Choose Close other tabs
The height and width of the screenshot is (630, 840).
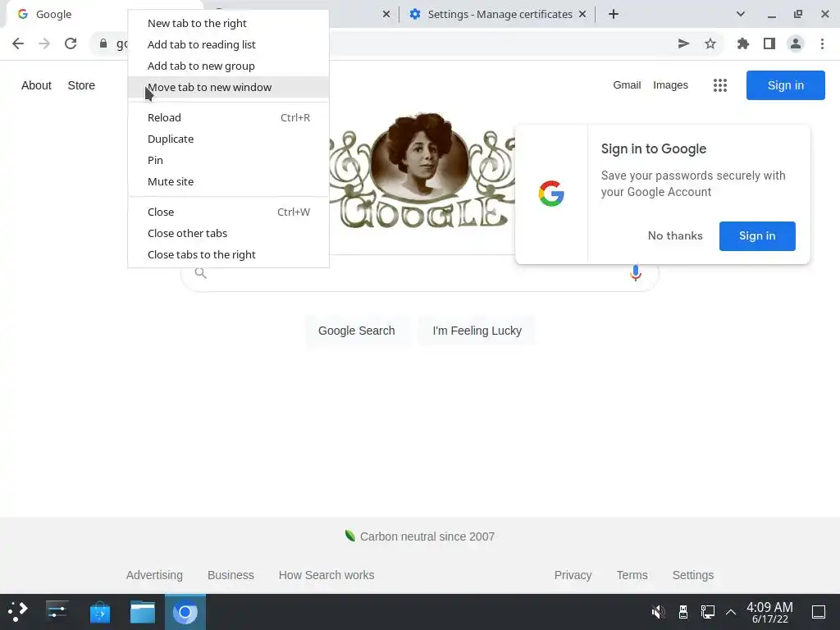(228, 233)
